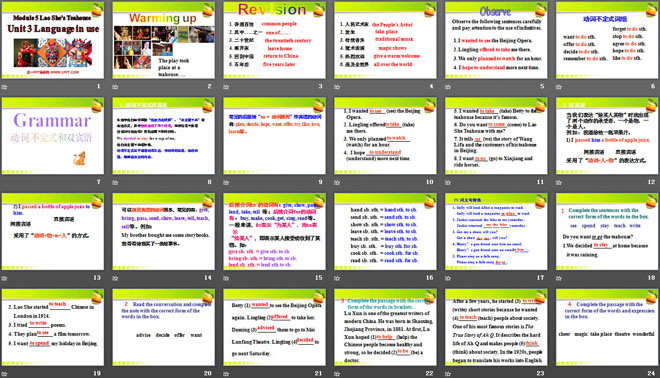Viewport: 660px width, 378px height.
Task: Click the animation star under slide 5
Action: [x=448, y=87]
